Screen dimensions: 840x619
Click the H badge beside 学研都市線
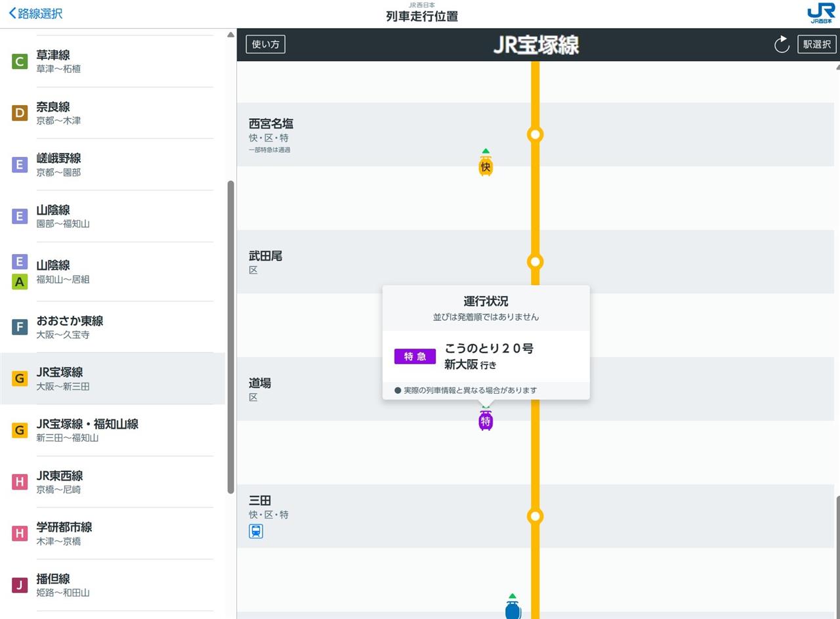(20, 534)
